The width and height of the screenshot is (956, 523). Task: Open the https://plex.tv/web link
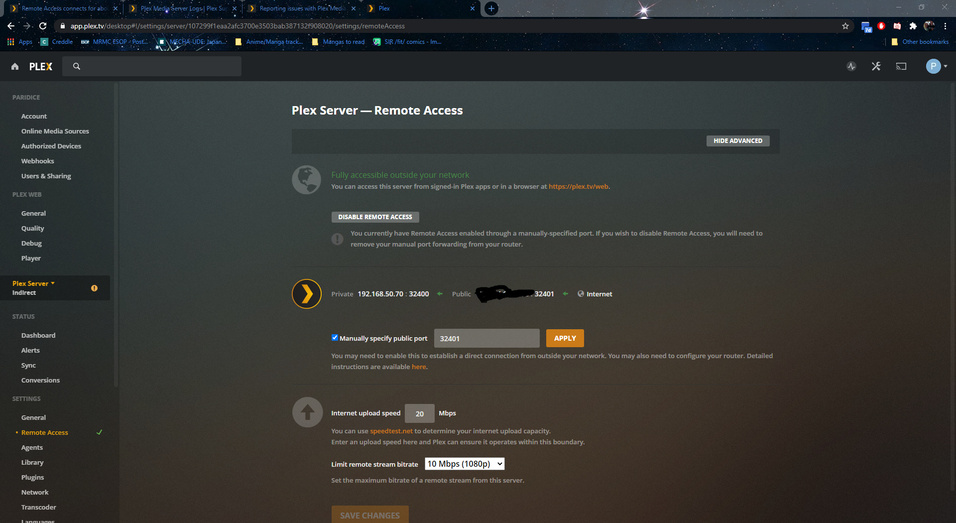[x=578, y=187]
